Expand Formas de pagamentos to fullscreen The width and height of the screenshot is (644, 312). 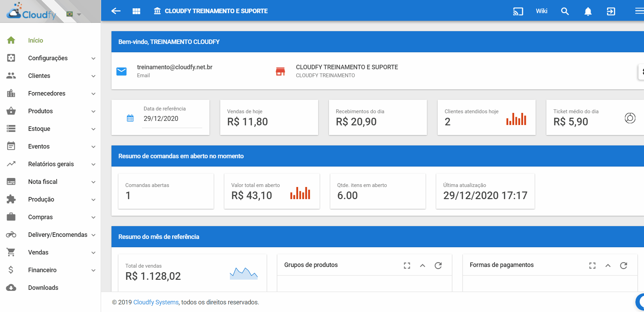[592, 266]
